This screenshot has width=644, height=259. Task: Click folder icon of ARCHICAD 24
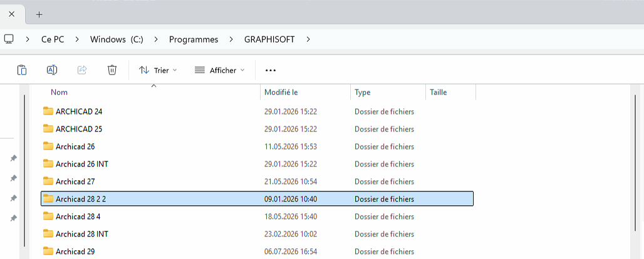click(x=48, y=111)
